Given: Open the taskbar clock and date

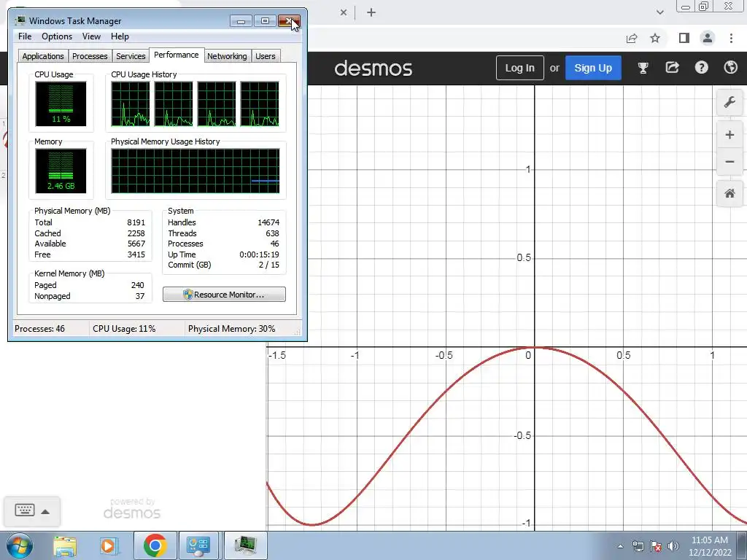Looking at the screenshot, I should [x=709, y=546].
